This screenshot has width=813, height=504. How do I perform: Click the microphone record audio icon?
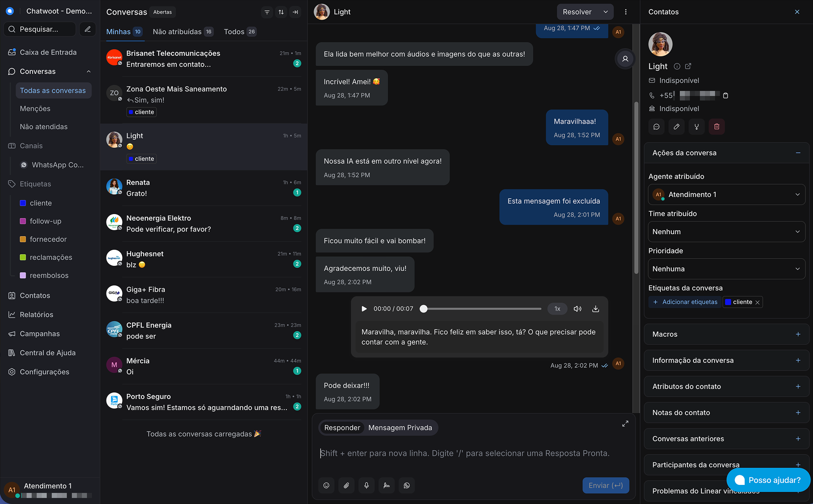(366, 485)
